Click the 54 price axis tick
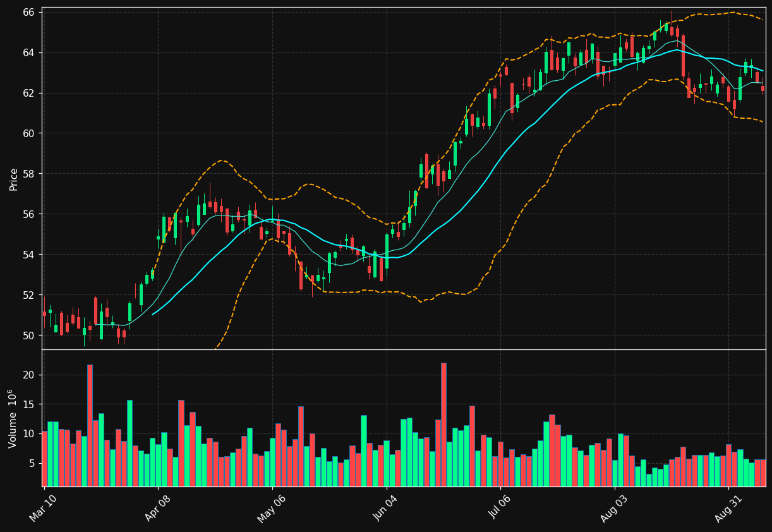 coord(30,255)
